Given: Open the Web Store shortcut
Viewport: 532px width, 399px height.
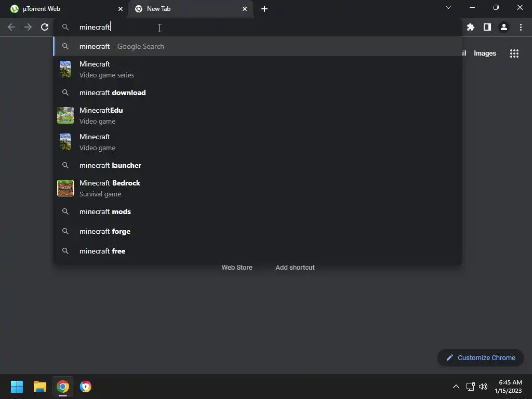Looking at the screenshot, I should [x=237, y=268].
